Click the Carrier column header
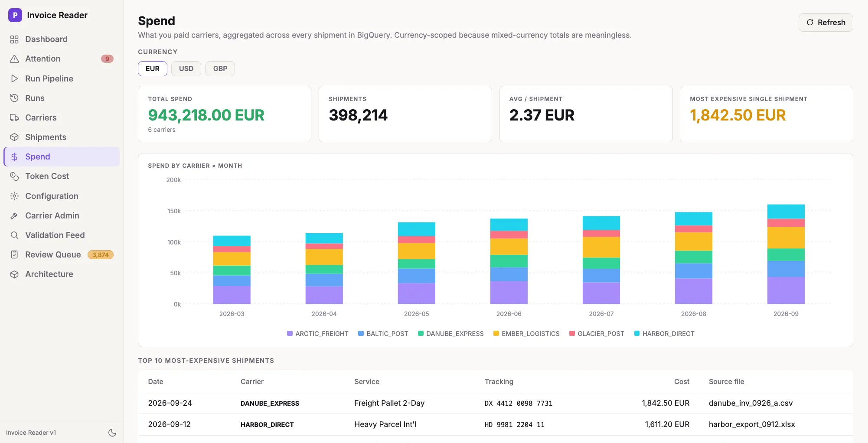This screenshot has height=443, width=868. 252,381
